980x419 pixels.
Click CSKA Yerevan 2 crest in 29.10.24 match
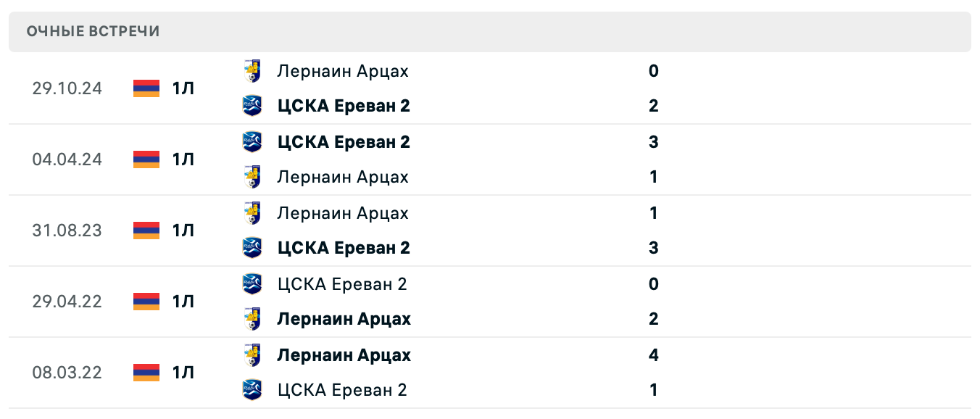click(252, 106)
